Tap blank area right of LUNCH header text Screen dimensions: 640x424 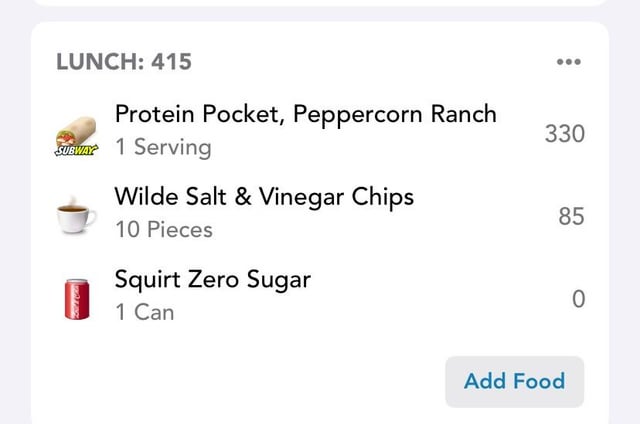(x=370, y=62)
